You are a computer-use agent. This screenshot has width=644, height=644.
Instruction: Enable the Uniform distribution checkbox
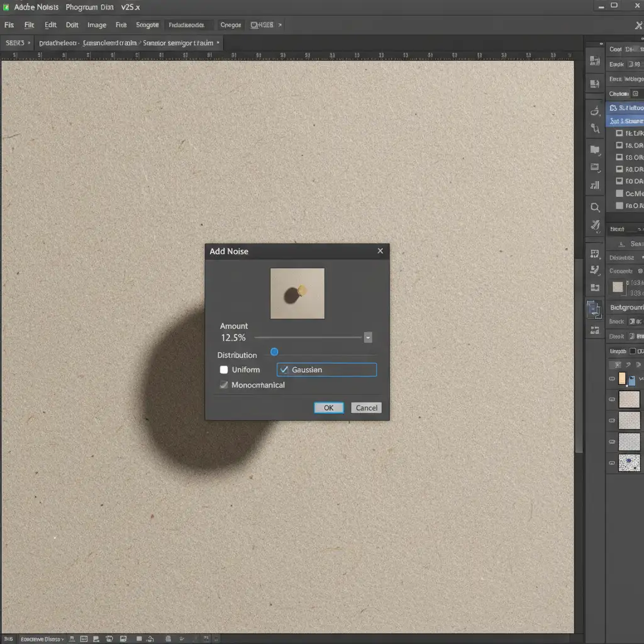point(224,370)
